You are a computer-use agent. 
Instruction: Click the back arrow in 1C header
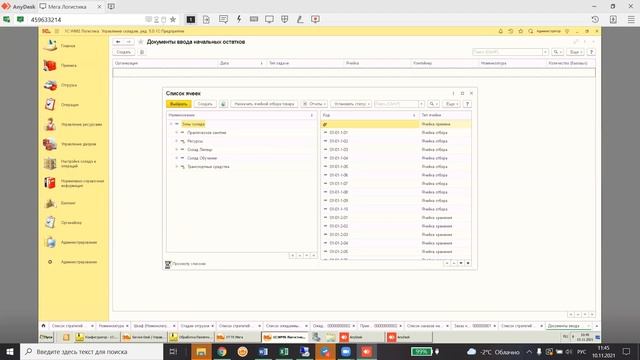[118, 42]
